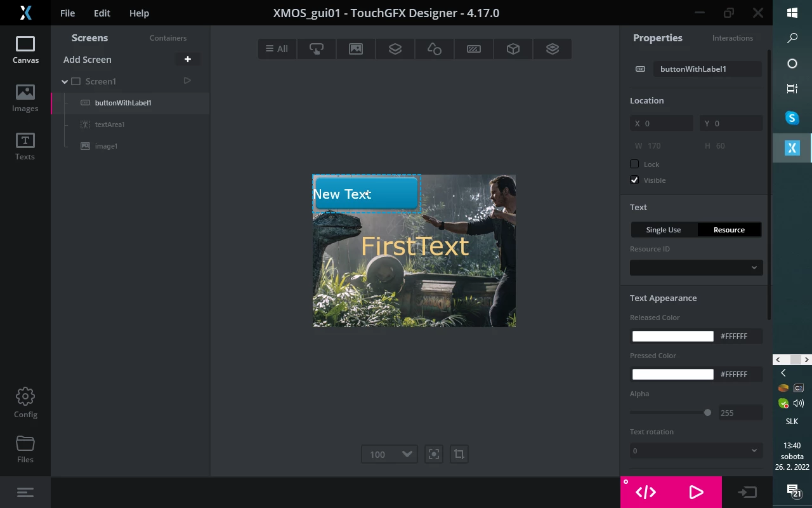Open Task View in the Windows taskbar
This screenshot has height=508, width=812.
pyautogui.click(x=792, y=89)
